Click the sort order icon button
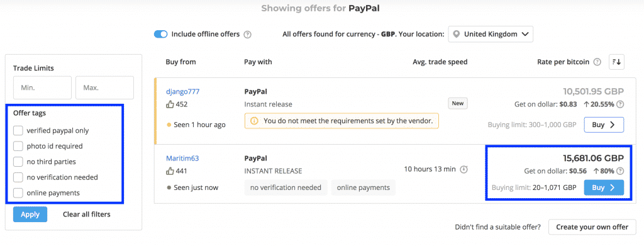644x246 pixels. pos(616,62)
